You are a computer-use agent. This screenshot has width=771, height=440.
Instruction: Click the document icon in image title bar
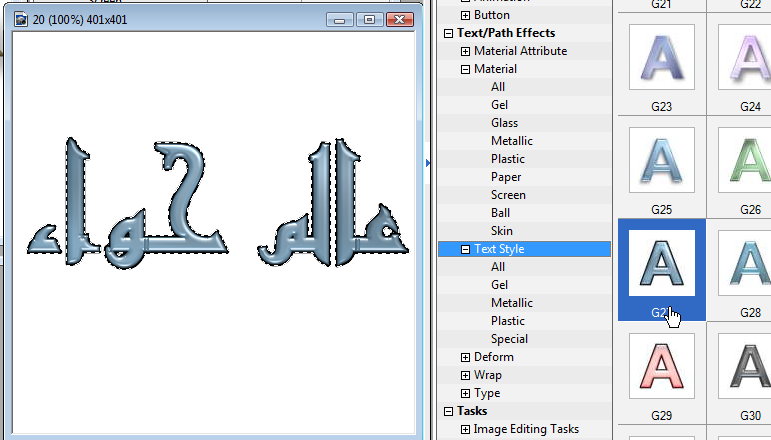click(x=21, y=19)
